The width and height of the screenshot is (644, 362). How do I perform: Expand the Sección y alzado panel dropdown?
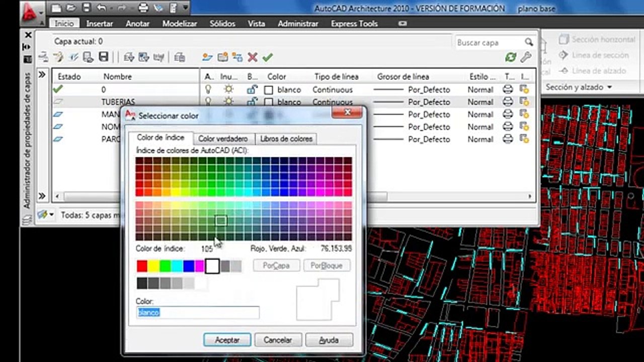click(610, 87)
